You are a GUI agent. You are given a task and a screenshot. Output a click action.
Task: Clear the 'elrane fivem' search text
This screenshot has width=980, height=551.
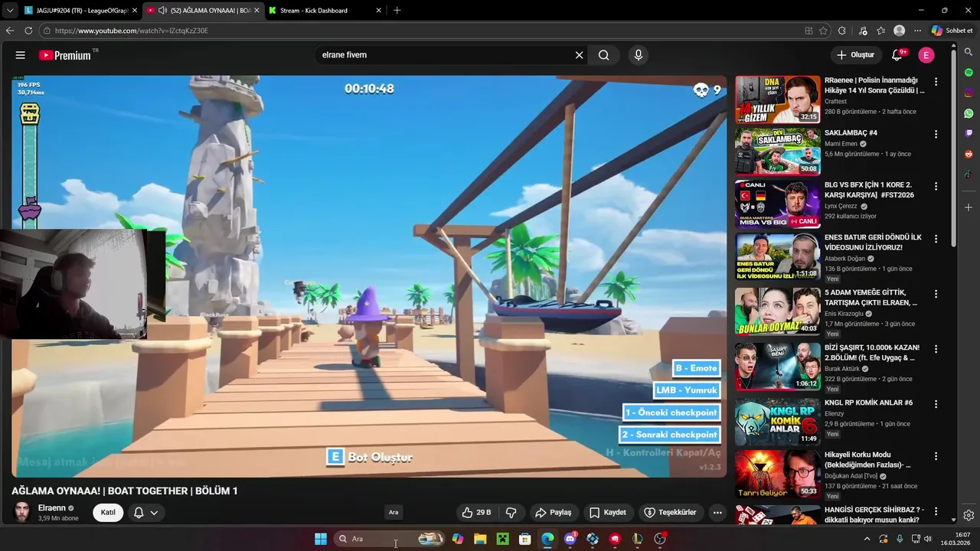[x=579, y=55]
